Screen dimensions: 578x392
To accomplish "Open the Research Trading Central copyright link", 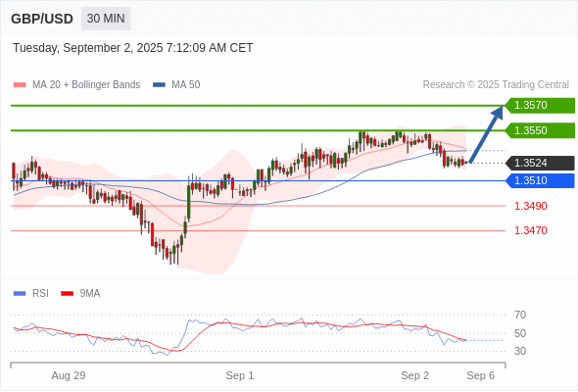I will (x=496, y=85).
